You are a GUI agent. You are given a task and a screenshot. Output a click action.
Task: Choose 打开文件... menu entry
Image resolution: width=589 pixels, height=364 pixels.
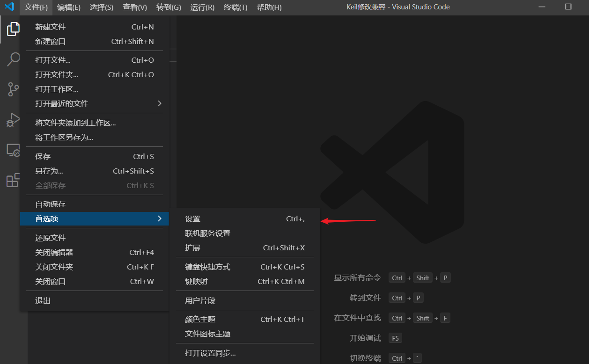(x=95, y=60)
